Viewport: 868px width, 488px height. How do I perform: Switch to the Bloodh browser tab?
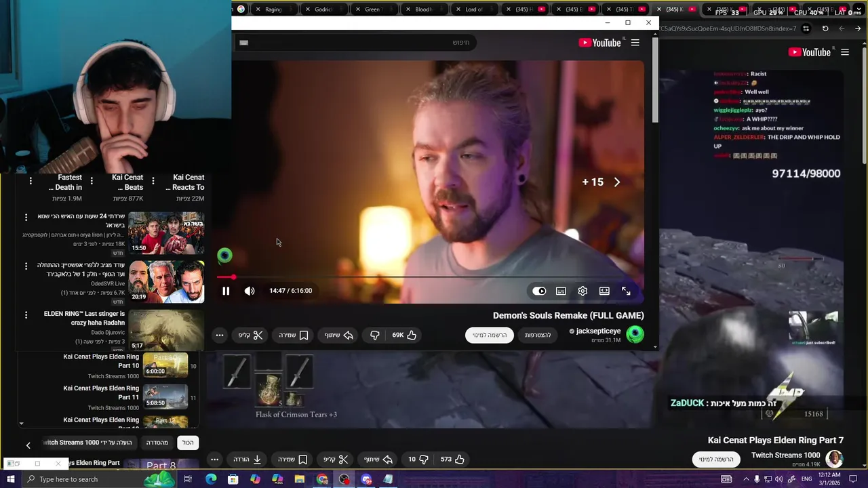point(423,9)
